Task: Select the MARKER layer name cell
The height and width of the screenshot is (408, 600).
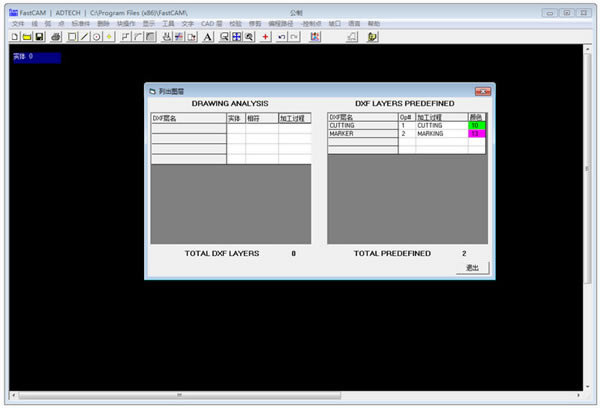Action: click(362, 133)
